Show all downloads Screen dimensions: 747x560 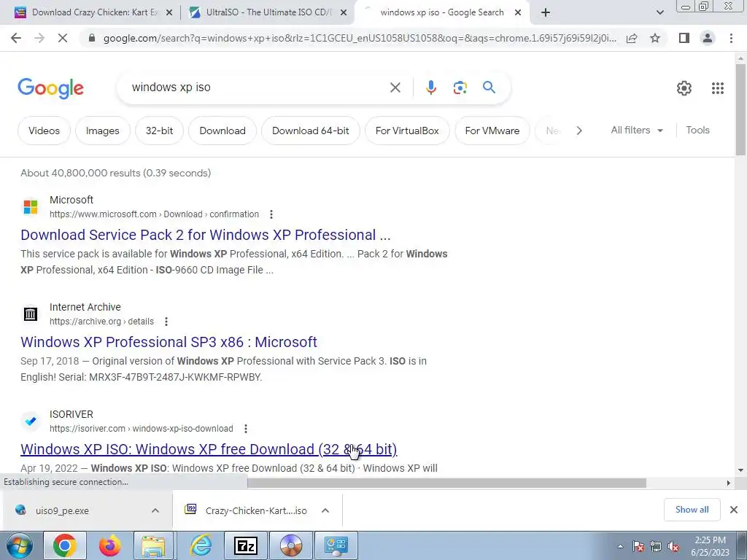point(692,510)
